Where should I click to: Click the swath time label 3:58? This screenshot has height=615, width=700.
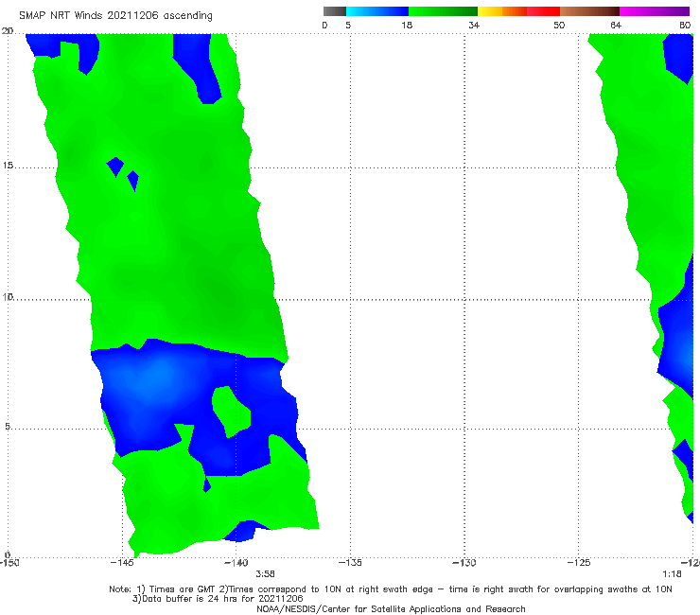pos(265,574)
